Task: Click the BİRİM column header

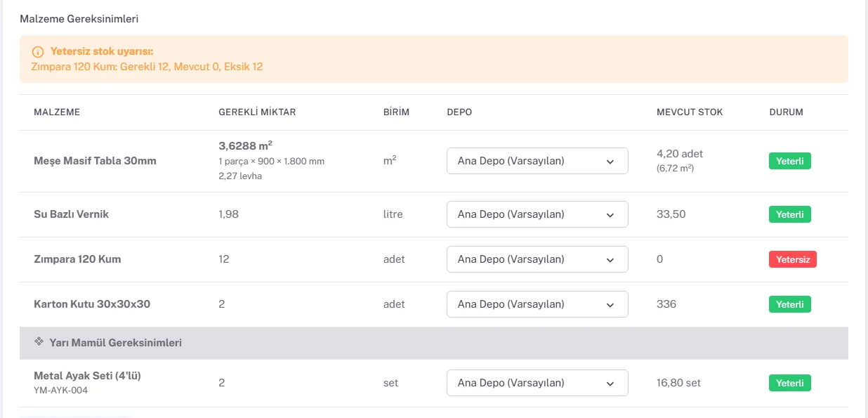Action: [396, 112]
